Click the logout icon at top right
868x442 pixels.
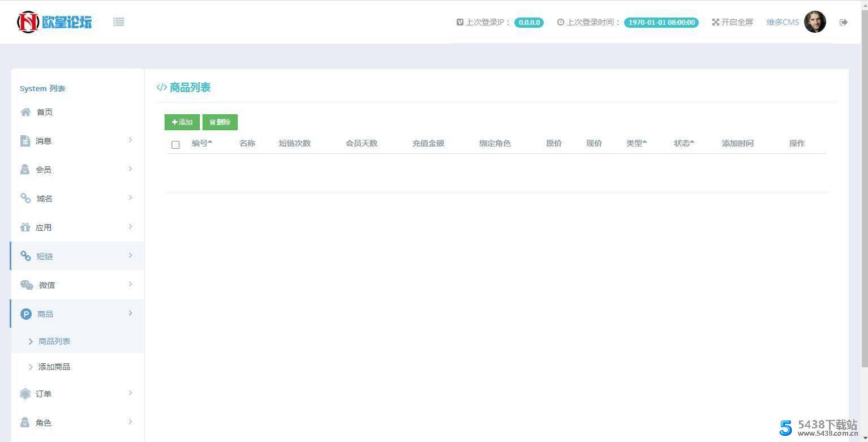pos(843,22)
